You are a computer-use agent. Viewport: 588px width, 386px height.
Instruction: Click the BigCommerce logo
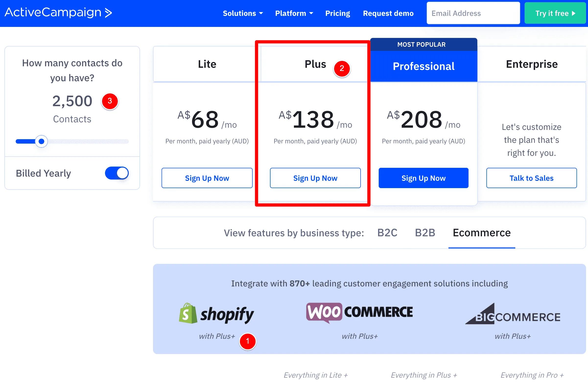[x=513, y=313]
